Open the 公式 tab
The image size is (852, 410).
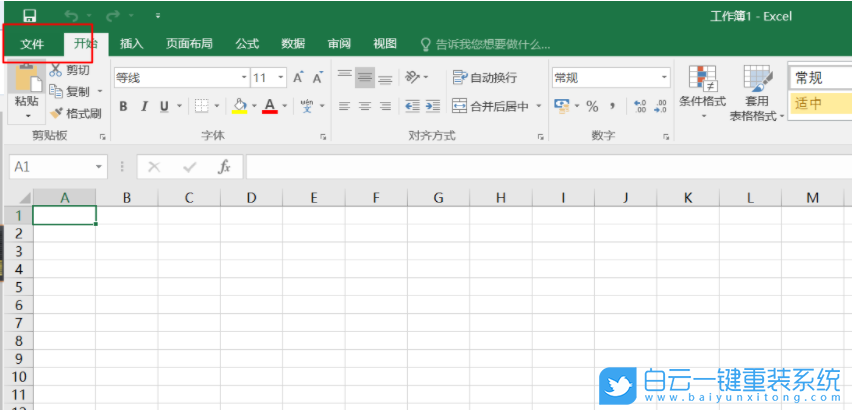pos(247,44)
